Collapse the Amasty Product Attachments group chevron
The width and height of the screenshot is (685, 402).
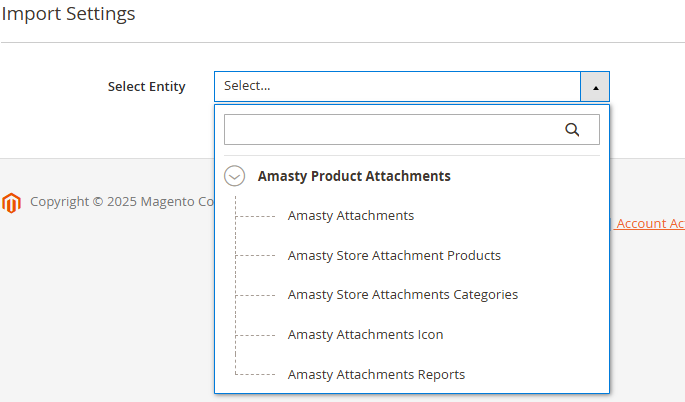coord(235,176)
